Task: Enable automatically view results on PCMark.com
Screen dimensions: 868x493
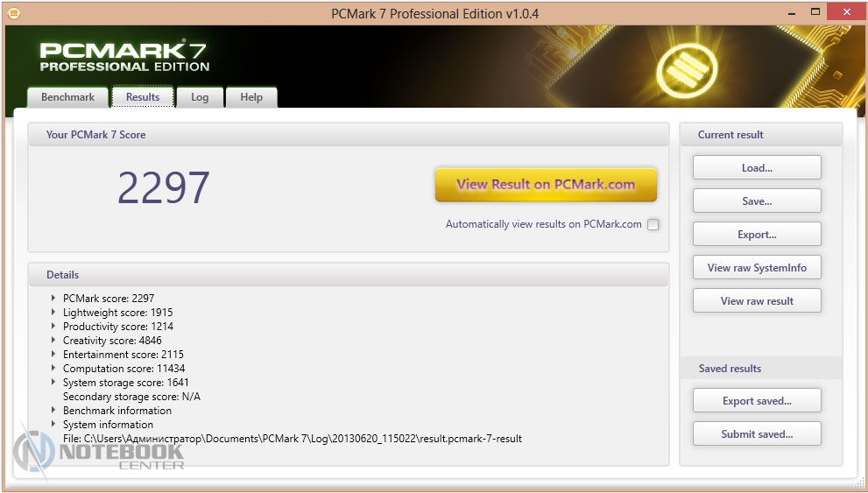Action: coord(653,224)
